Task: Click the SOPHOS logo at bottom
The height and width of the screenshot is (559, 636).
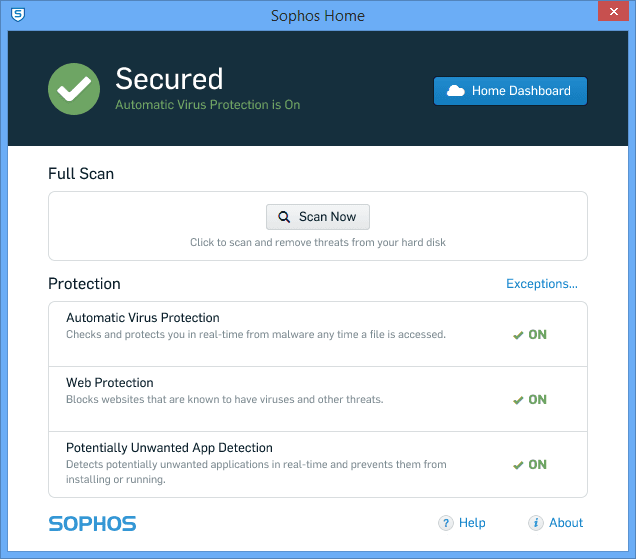Action: click(92, 523)
